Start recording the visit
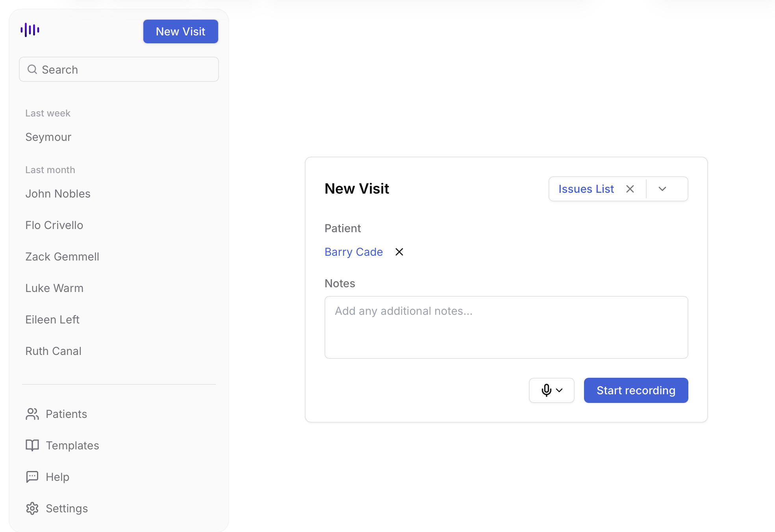 point(636,390)
